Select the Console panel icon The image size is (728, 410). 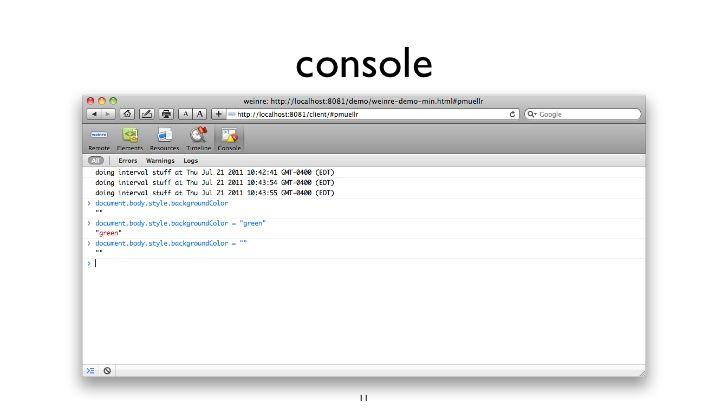(x=229, y=139)
